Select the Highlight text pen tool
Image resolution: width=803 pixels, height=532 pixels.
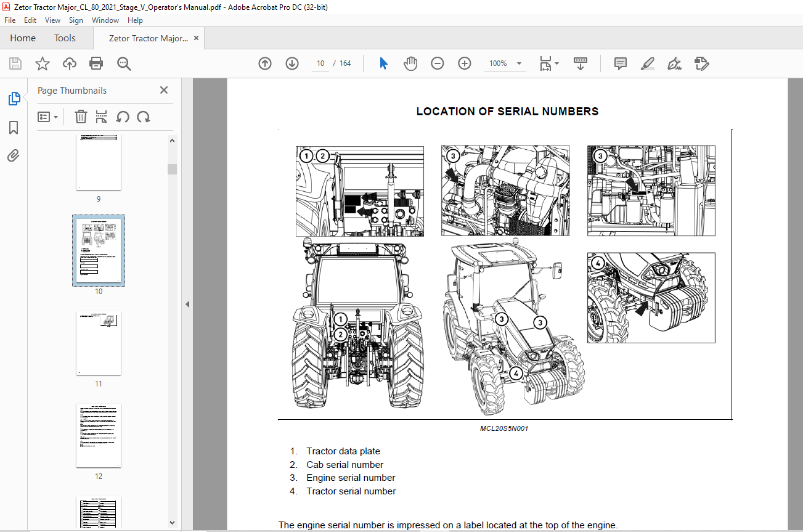coord(647,63)
